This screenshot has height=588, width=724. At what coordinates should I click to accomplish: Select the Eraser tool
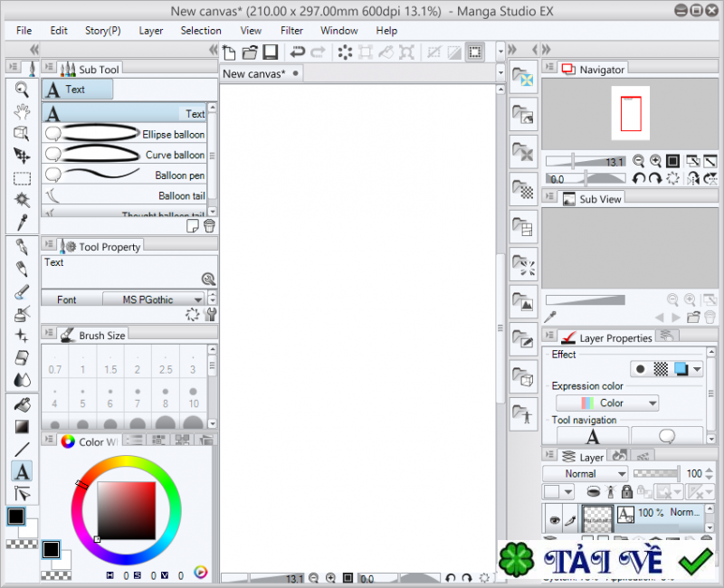(x=22, y=358)
